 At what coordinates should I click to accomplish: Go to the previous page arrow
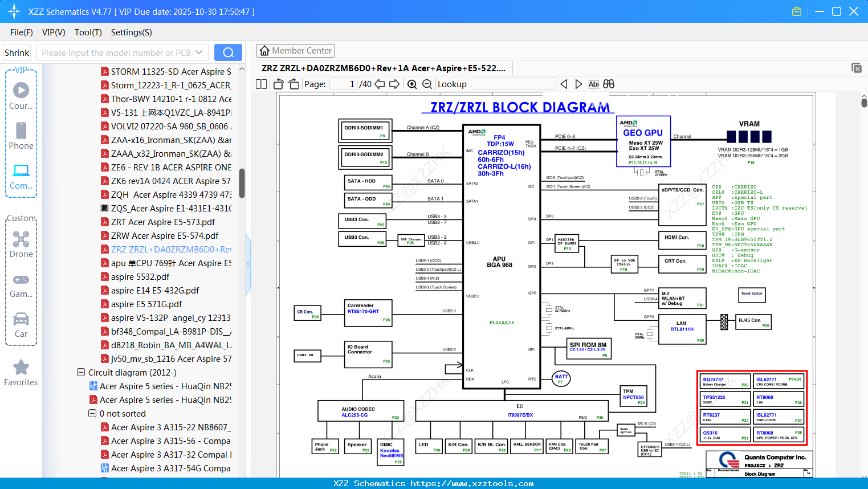click(380, 84)
